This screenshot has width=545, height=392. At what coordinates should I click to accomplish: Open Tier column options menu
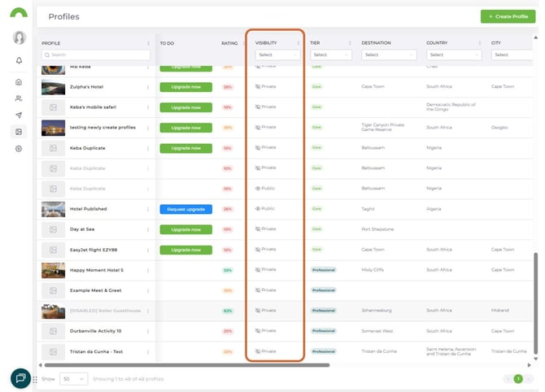pyautogui.click(x=350, y=43)
